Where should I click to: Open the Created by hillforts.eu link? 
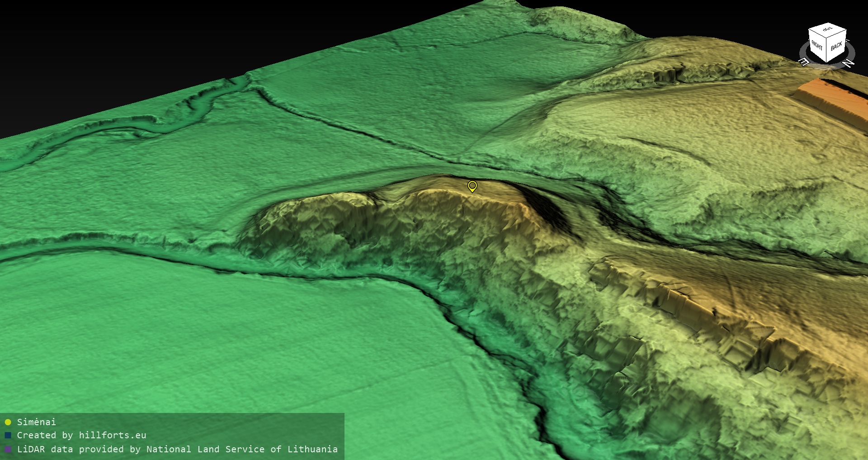(x=81, y=436)
